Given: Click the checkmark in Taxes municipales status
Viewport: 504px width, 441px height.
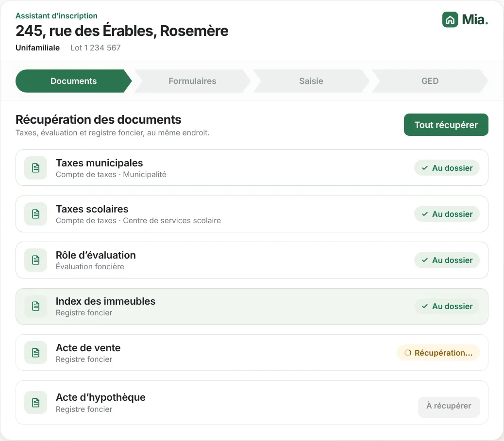Looking at the screenshot, I should tap(424, 168).
